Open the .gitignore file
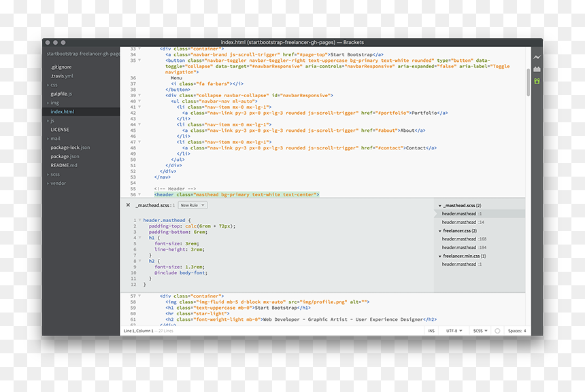Viewport: 585px width, 392px height. coord(61,67)
